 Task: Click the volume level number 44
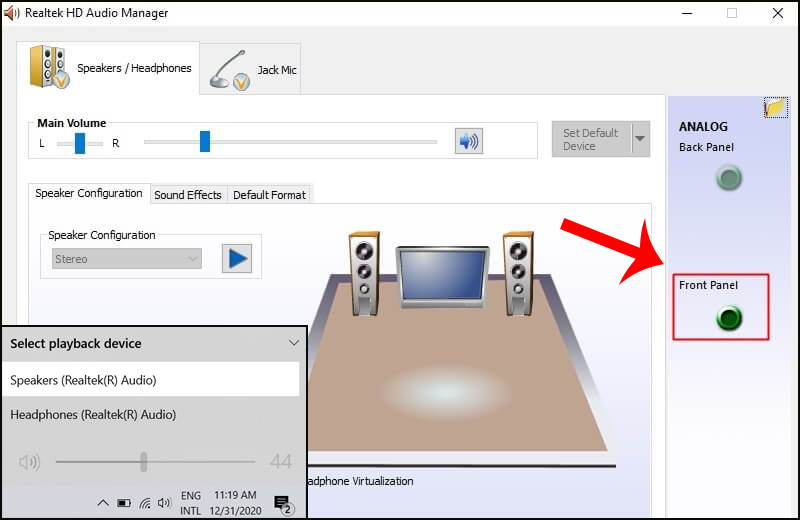[x=281, y=462]
